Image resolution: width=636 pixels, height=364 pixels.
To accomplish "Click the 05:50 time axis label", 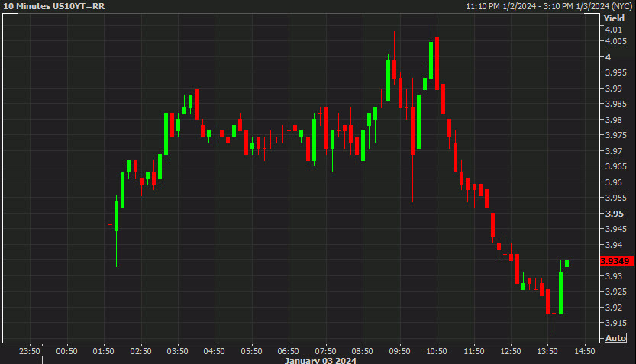I will pos(251,351).
